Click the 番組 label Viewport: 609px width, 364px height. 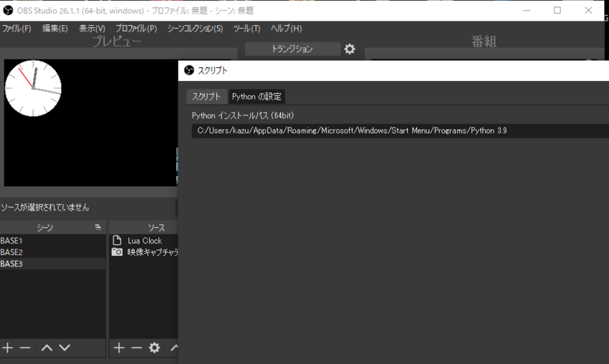484,42
